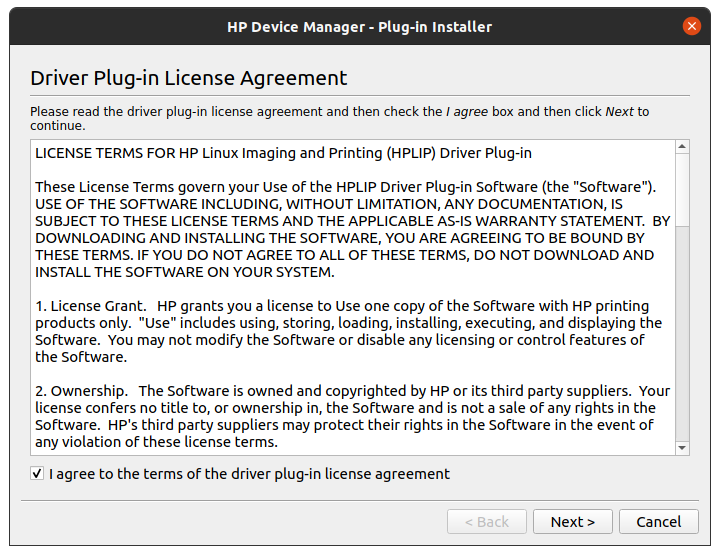This screenshot has width=720, height=555.
Task: Click the "Driver Plug-in License Agreement" heading
Action: pos(188,78)
